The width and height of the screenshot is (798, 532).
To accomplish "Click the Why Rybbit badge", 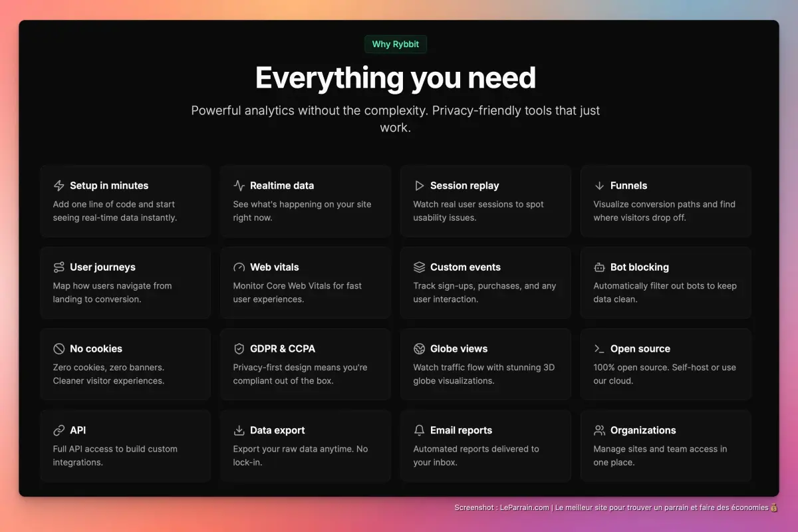I will (x=396, y=45).
